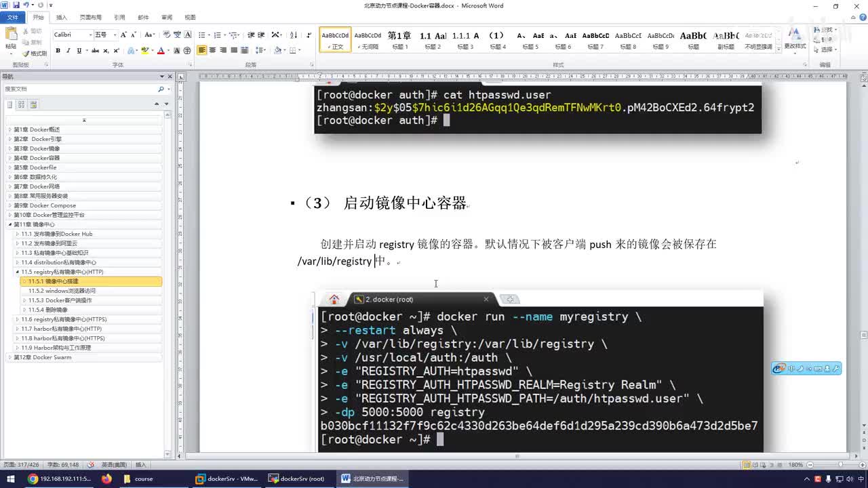Open the Select (选择) dropdown in editing group
Viewport: 868px width, 488px height.
click(825, 49)
